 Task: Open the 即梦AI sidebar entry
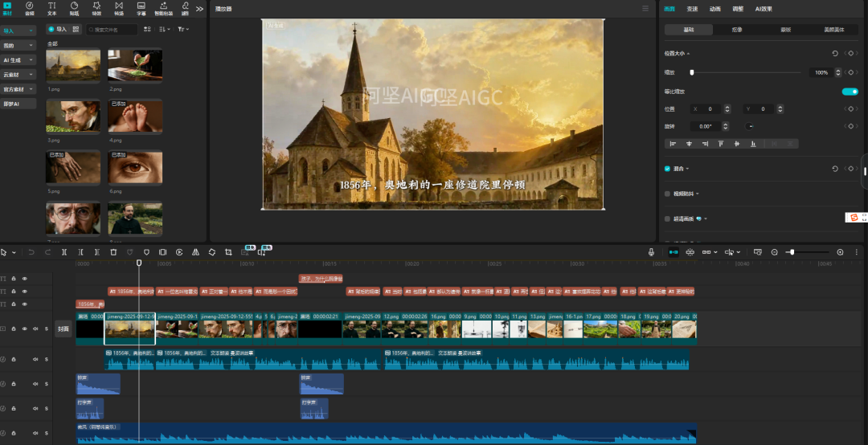tap(18, 104)
